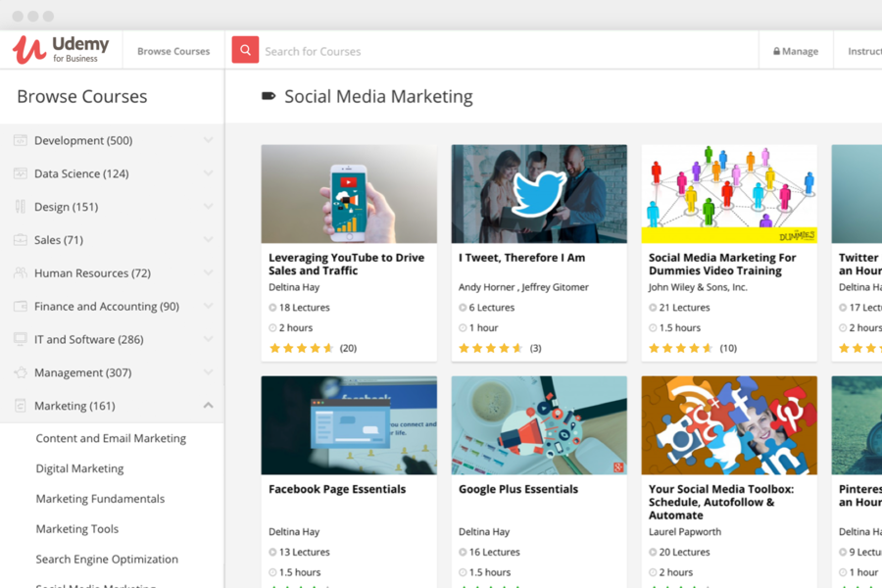Image resolution: width=882 pixels, height=588 pixels.
Task: Open Browse Courses in top navigation
Action: (173, 51)
